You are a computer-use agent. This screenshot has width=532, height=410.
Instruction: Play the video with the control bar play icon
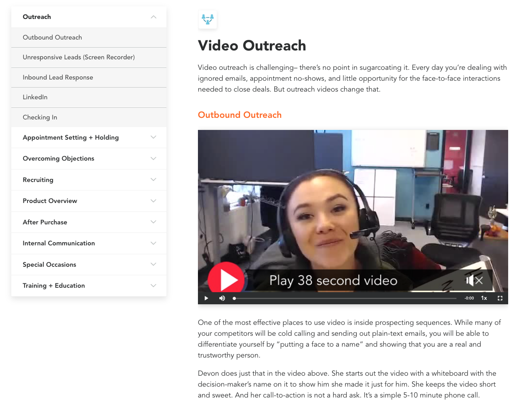click(x=206, y=298)
